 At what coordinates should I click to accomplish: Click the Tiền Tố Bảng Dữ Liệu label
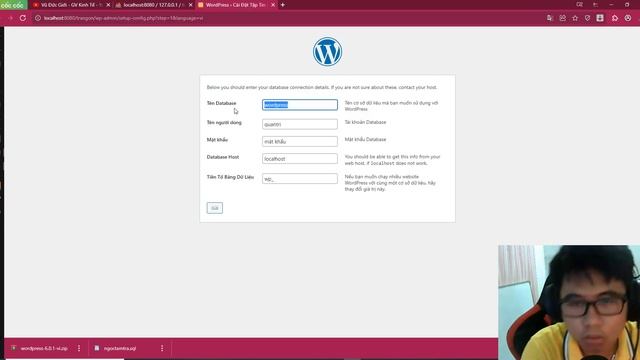coord(230,177)
